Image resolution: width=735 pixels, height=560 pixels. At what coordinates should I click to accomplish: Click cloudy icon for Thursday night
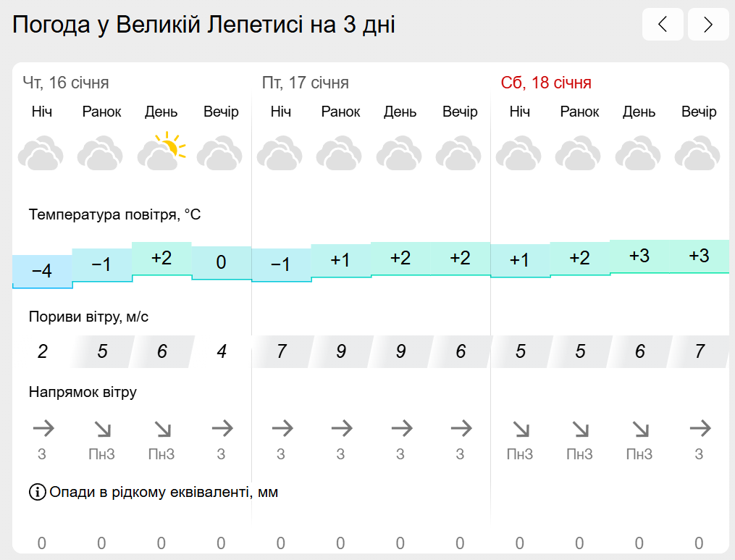(x=41, y=153)
